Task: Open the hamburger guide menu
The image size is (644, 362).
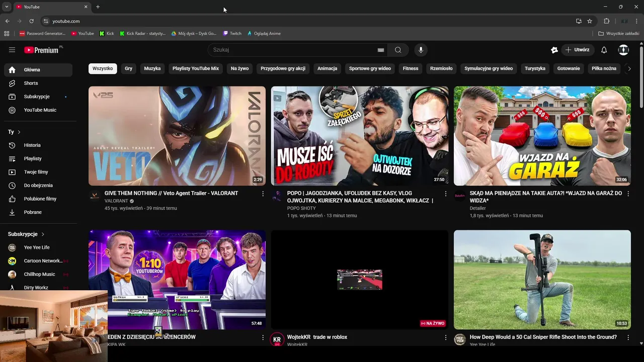Action: (12, 50)
